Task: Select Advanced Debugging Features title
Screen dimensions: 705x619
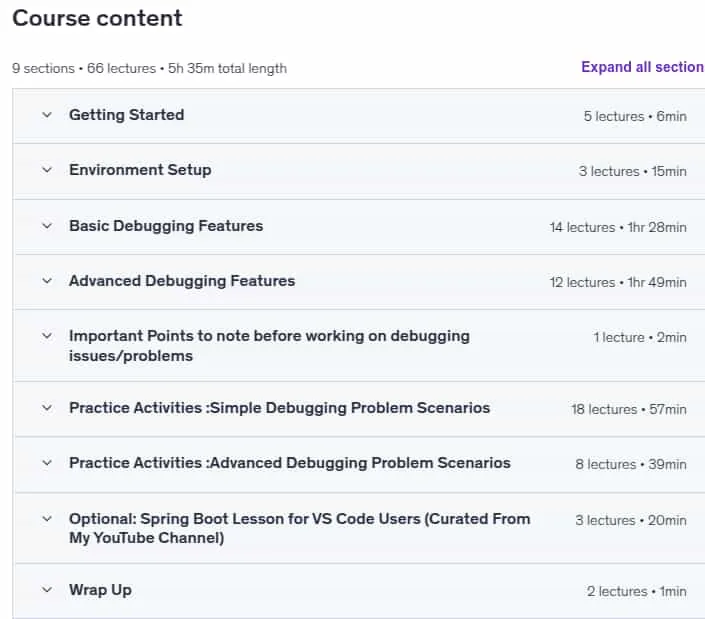Action: pyautogui.click(x=182, y=281)
